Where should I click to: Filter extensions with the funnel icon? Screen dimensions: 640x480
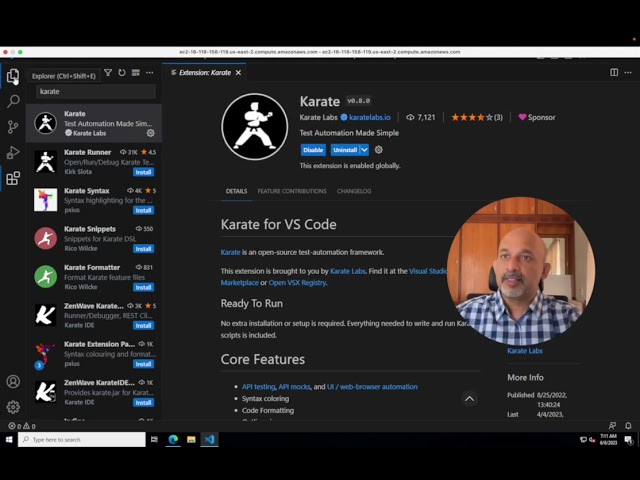point(108,73)
